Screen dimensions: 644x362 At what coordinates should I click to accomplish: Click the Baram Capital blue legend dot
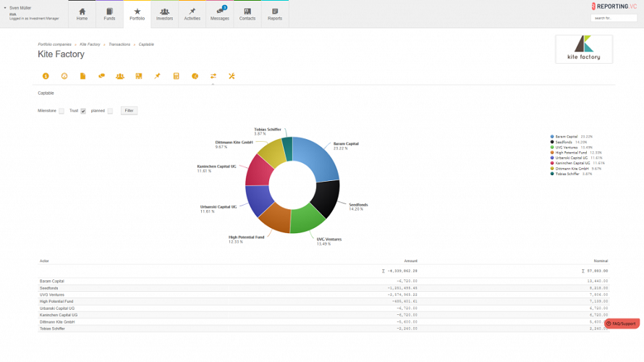click(x=552, y=136)
